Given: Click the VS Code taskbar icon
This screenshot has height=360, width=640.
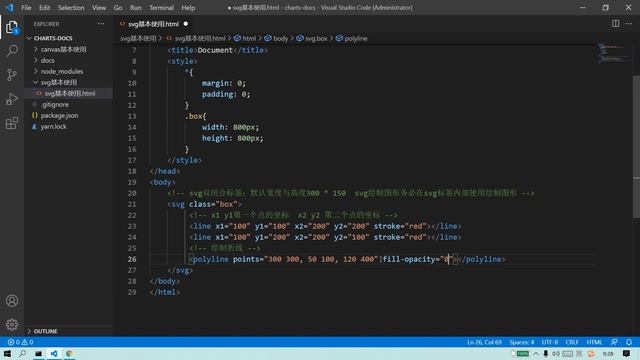Looking at the screenshot, I should [x=54, y=353].
